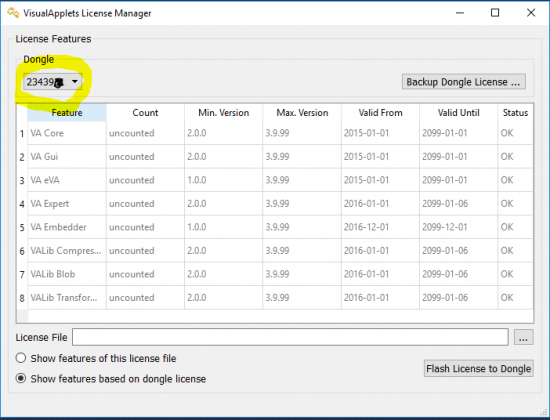This screenshot has height=420, width=550.
Task: Select Show features of this license file
Action: (x=96, y=358)
